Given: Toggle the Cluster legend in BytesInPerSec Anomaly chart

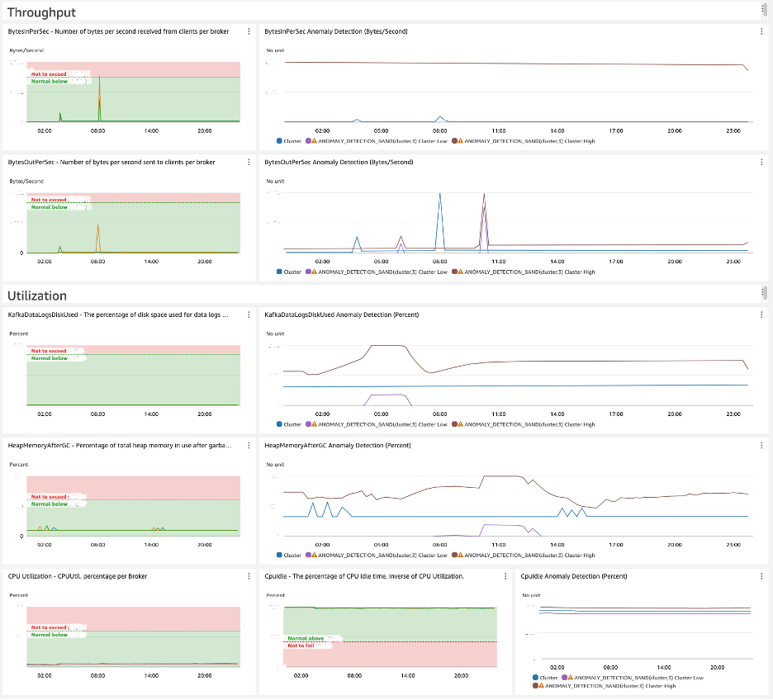Looking at the screenshot, I should pyautogui.click(x=289, y=141).
